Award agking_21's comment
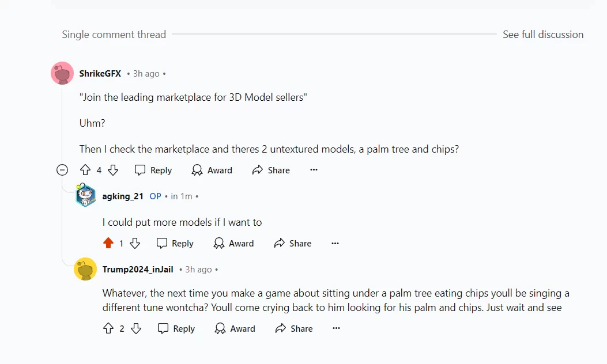The image size is (607, 364). pyautogui.click(x=233, y=243)
